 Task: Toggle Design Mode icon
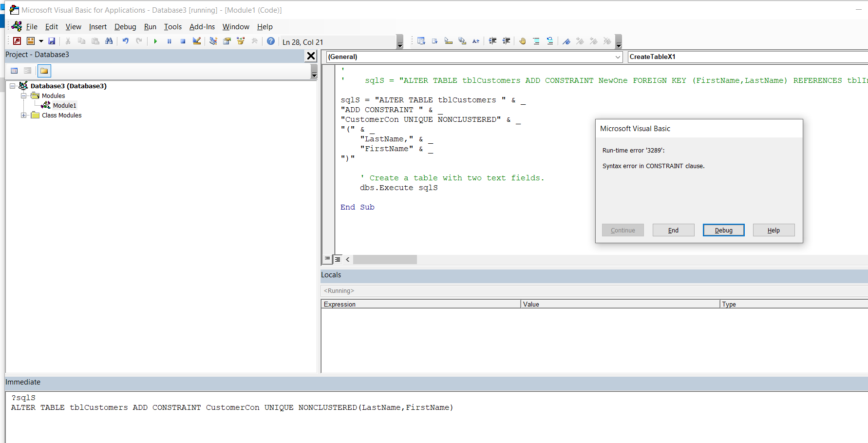click(197, 41)
